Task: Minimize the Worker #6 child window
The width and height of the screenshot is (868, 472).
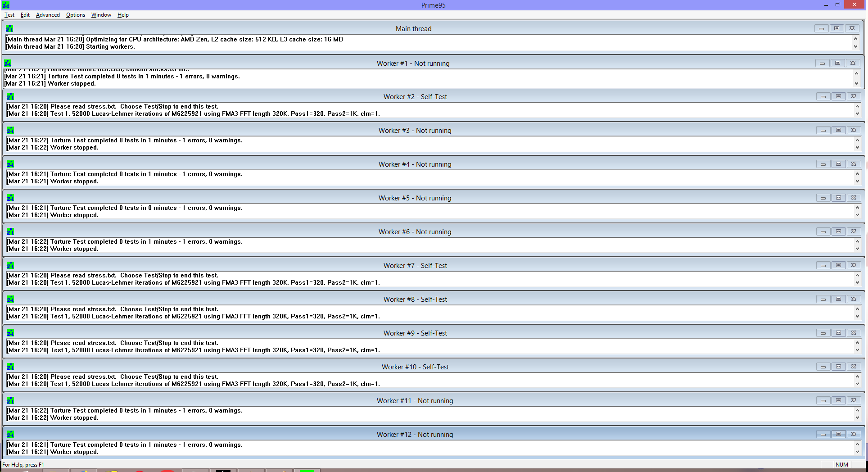Action: pyautogui.click(x=823, y=231)
